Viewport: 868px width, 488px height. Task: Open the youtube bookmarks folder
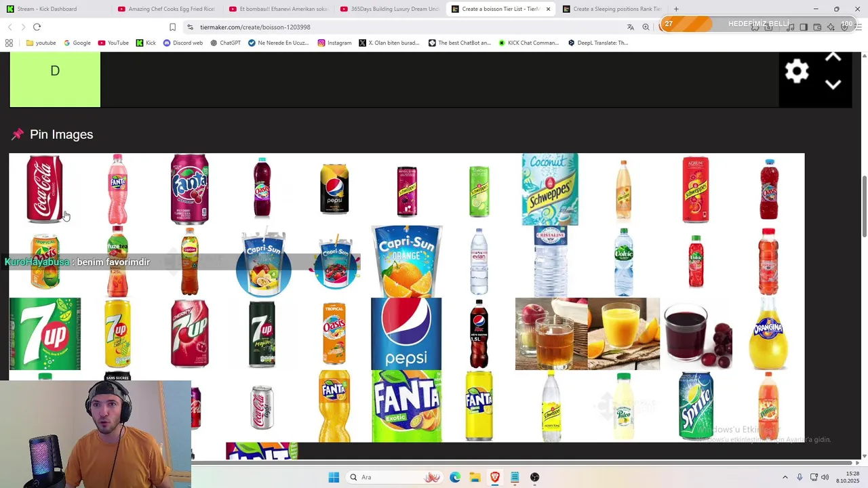(x=41, y=43)
